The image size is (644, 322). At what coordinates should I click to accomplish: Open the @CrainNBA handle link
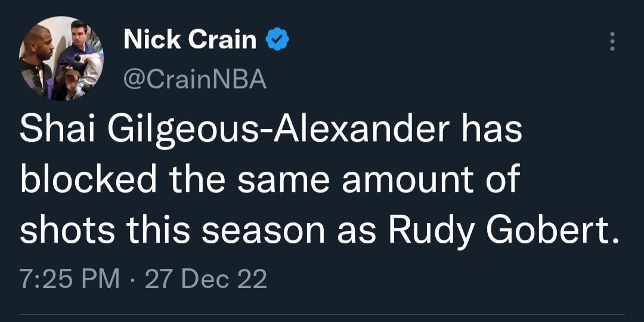point(194,79)
